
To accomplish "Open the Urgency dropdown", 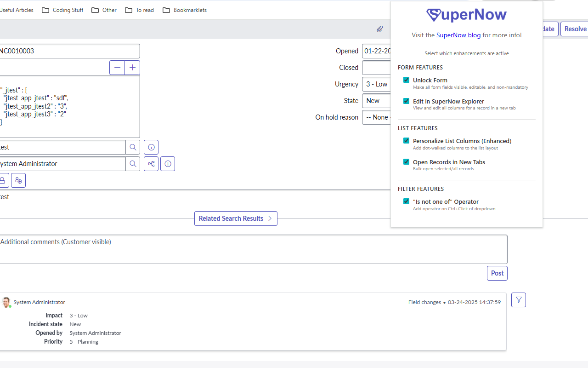I will [x=376, y=84].
